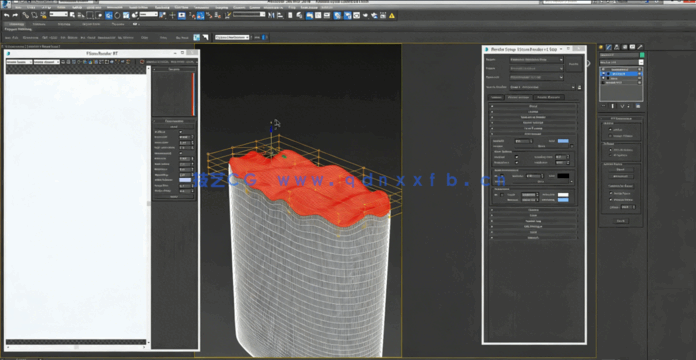Toggle Inside Points checkbox
The height and width of the screenshot is (360, 696).
tap(611, 193)
